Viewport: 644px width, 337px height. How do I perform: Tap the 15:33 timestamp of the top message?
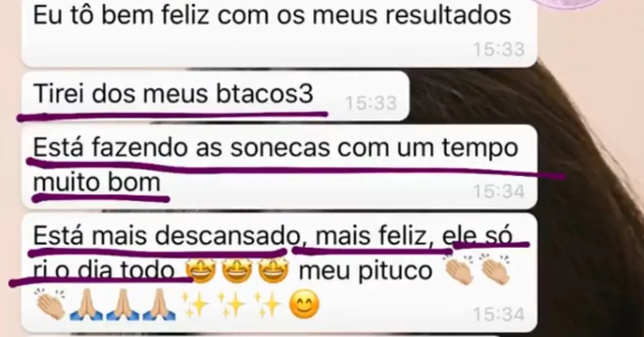coord(499,50)
